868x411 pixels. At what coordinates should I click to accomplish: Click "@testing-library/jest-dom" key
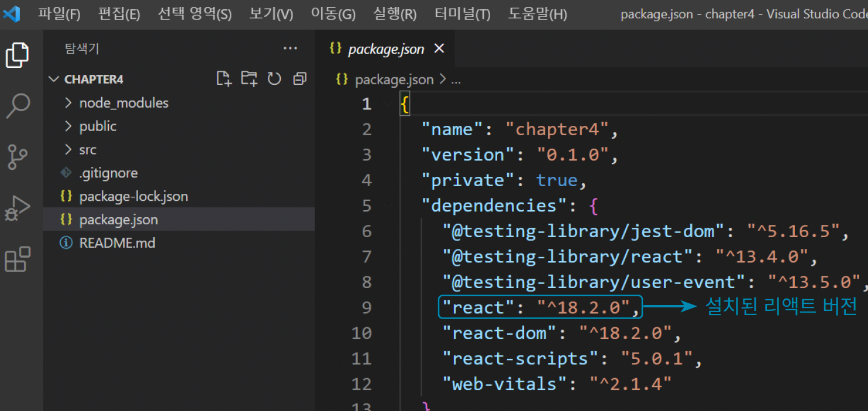(x=584, y=231)
